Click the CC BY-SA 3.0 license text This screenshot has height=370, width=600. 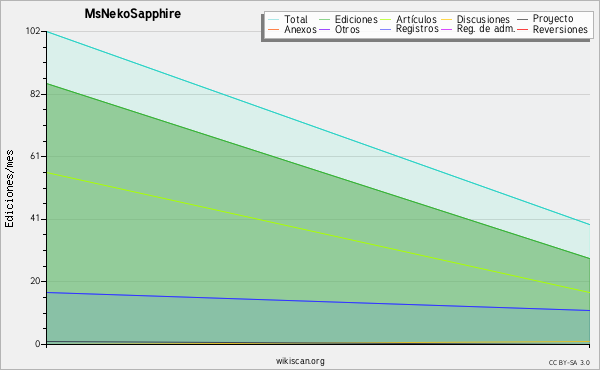569,362
